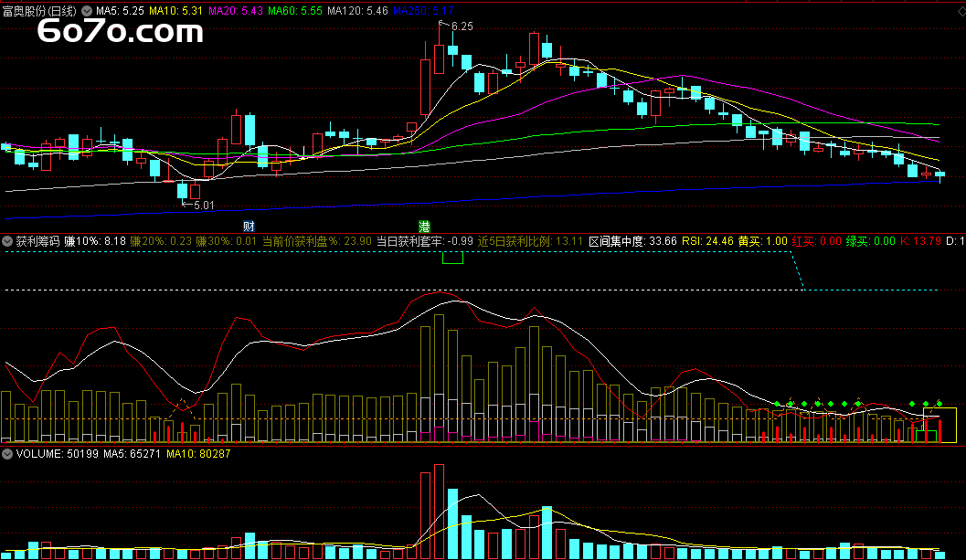Image resolution: width=966 pixels, height=560 pixels.
Task: Select the 获利筹码 indicator name
Action: (x=37, y=241)
